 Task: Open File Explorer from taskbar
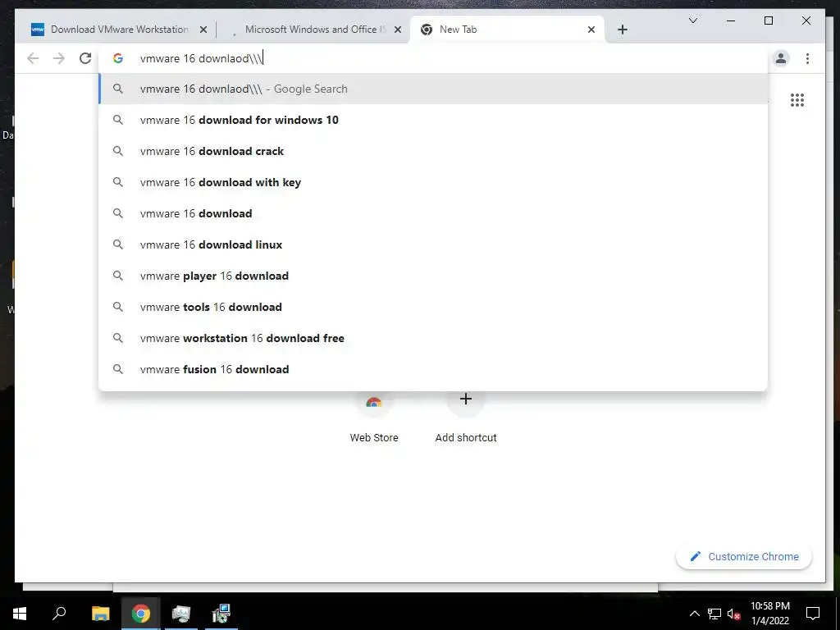100,614
